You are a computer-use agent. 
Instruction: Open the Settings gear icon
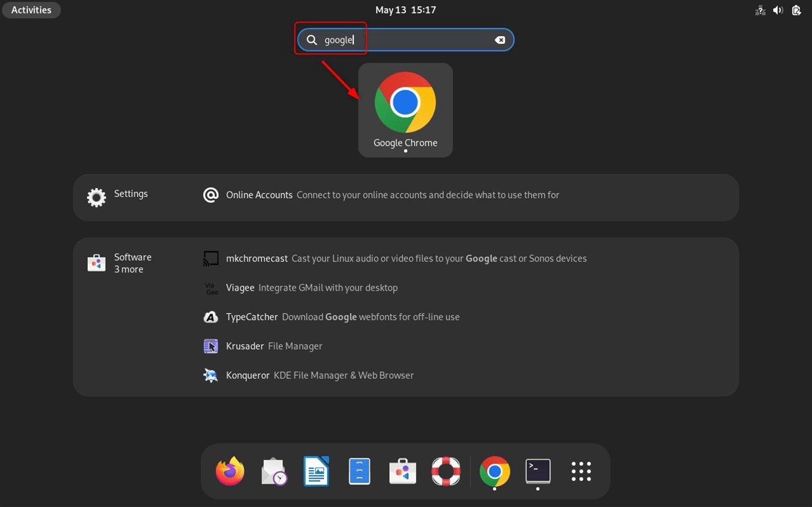pos(96,197)
